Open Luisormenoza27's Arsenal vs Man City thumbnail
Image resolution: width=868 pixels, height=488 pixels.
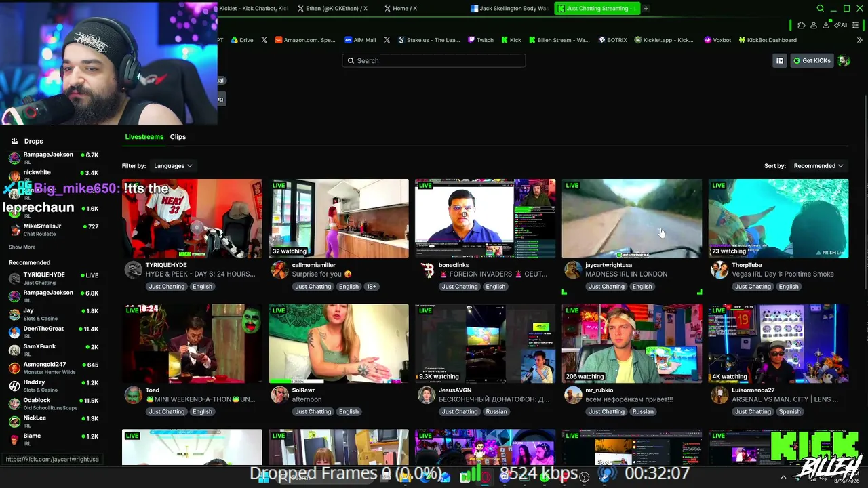pos(778,344)
